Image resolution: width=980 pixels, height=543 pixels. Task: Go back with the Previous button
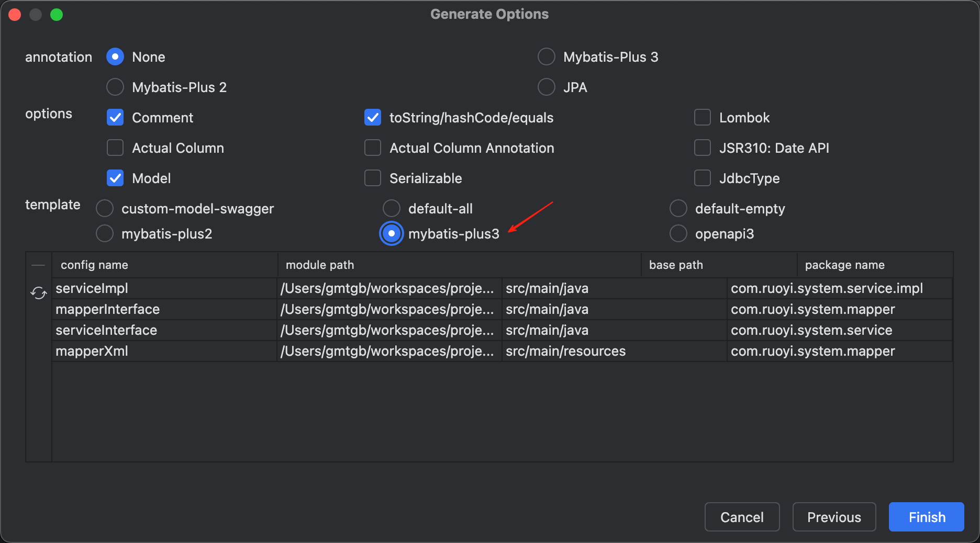click(x=834, y=517)
